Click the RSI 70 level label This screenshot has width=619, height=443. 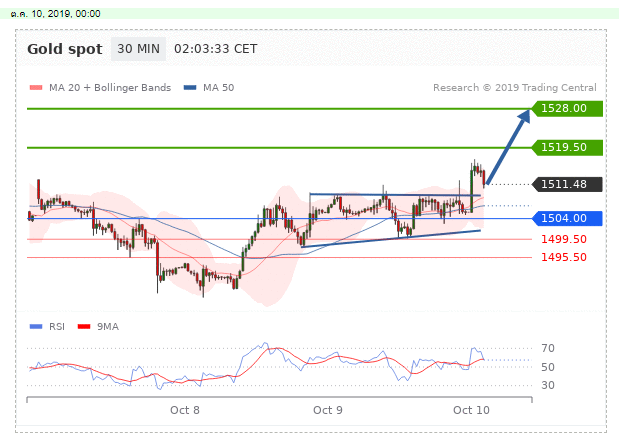coord(548,348)
